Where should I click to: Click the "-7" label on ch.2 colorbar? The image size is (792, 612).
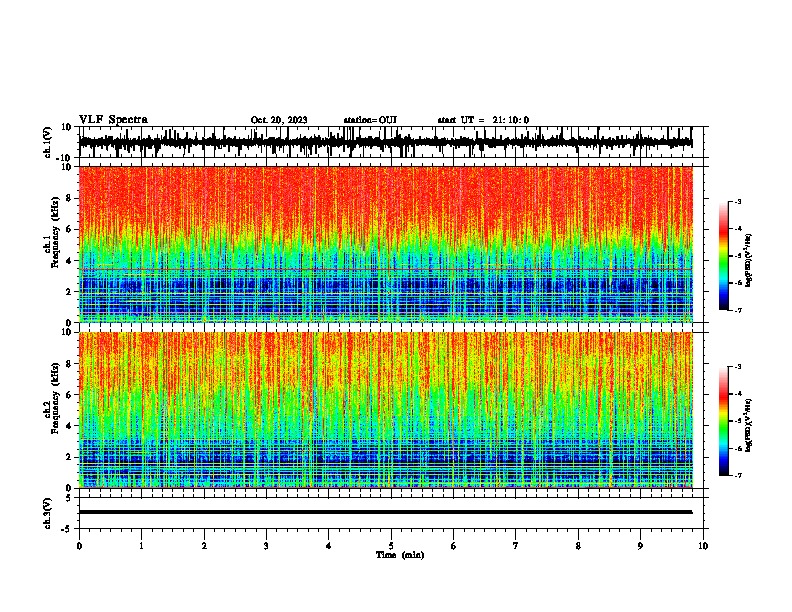pyautogui.click(x=737, y=475)
